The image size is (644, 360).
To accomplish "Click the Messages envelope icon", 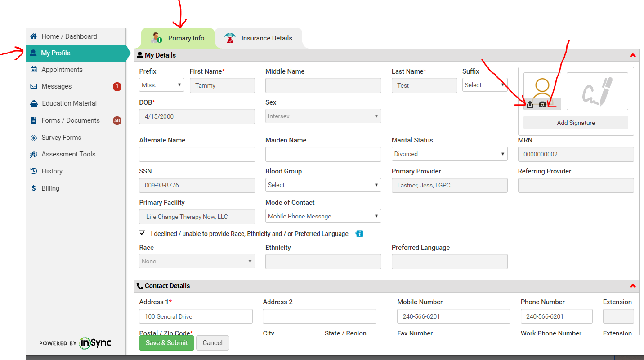I will click(34, 86).
